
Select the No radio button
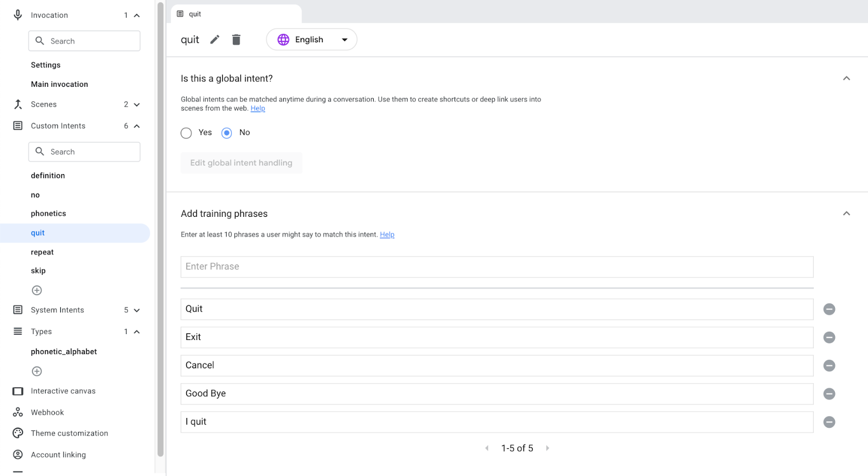227,133
